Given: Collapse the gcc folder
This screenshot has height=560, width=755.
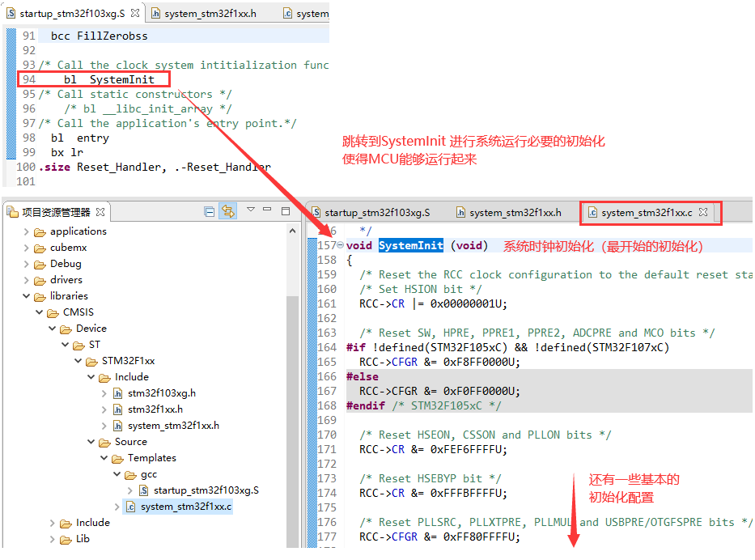Looking at the screenshot, I should [117, 474].
